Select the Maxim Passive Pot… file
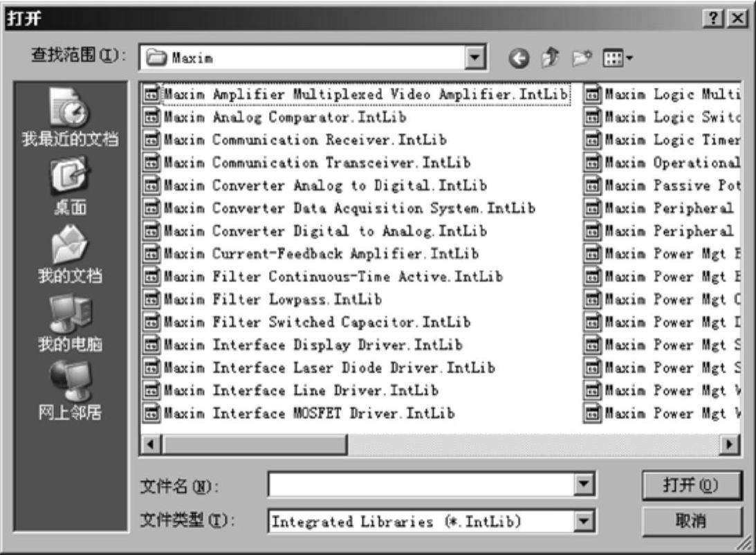The width and height of the screenshot is (756, 555). 662,185
